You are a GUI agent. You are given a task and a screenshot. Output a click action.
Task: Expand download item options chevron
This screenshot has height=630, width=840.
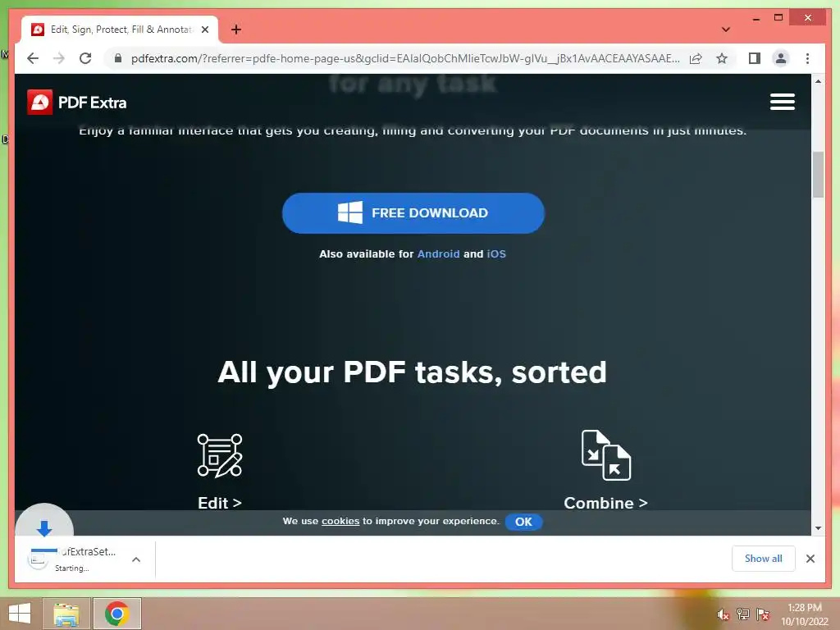[x=136, y=559]
